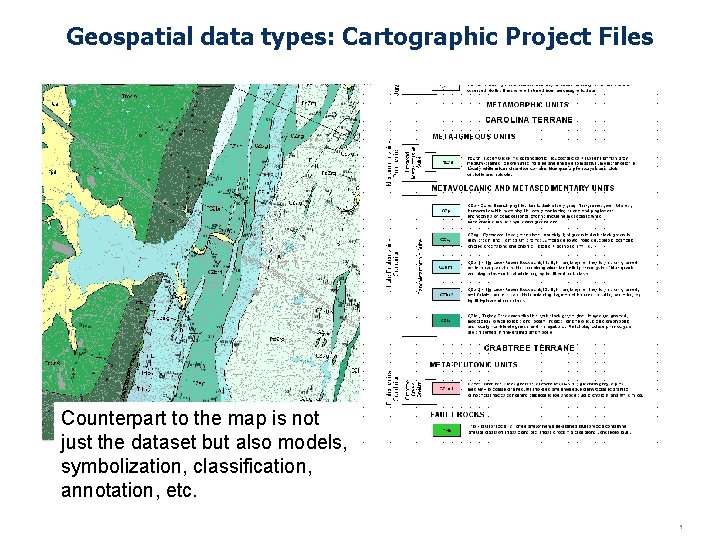This screenshot has width=720, height=540.
Task: Click the description text beside the bright green swatch
Action: (550, 429)
